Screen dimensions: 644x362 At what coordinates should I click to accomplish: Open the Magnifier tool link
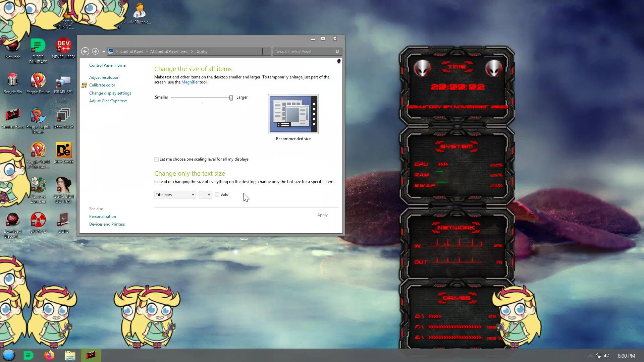point(190,82)
